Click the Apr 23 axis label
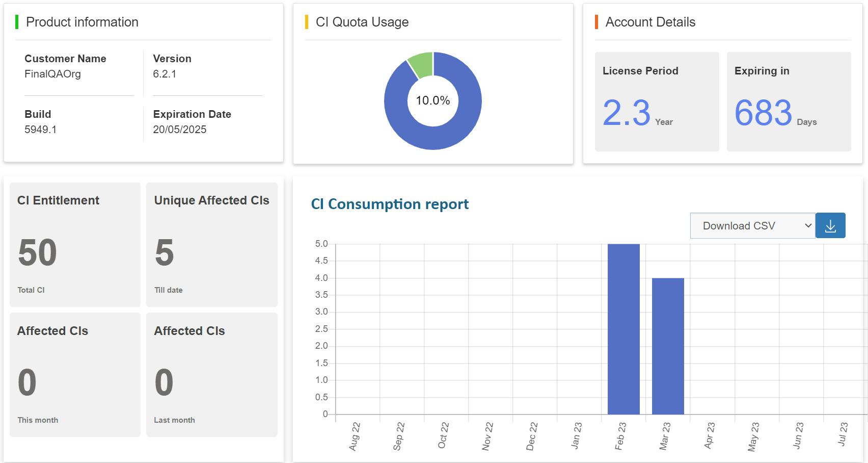Image resolution: width=868 pixels, height=463 pixels. (709, 435)
